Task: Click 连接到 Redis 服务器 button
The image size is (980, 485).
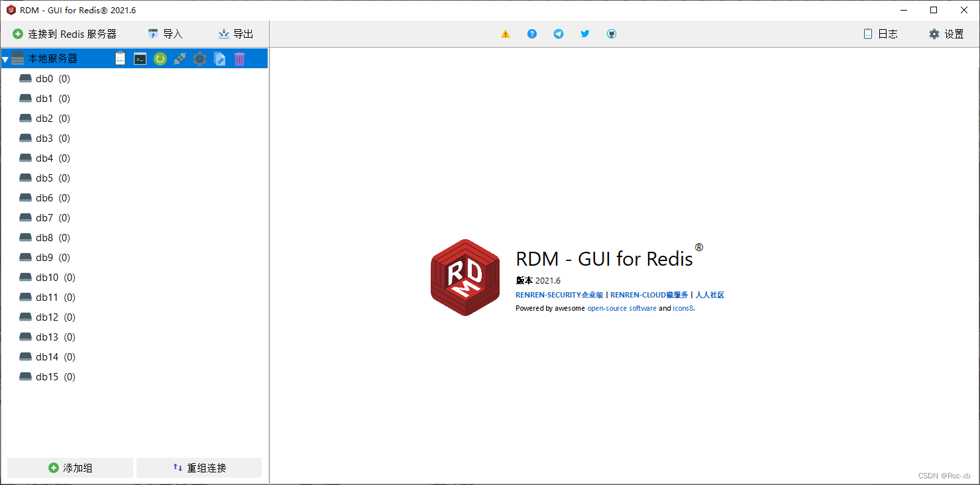Action: click(64, 34)
